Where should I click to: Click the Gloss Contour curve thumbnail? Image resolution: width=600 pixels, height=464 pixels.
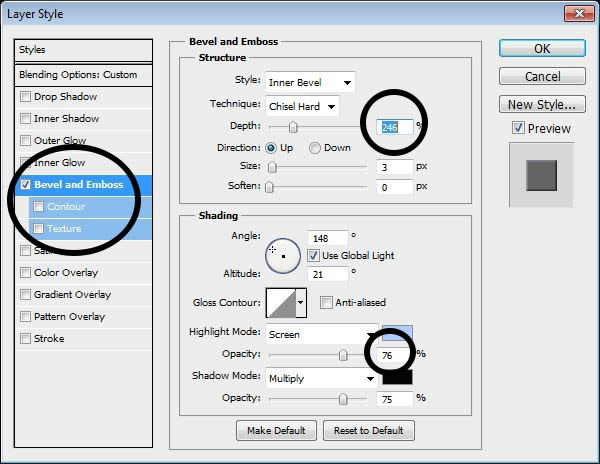pos(281,303)
